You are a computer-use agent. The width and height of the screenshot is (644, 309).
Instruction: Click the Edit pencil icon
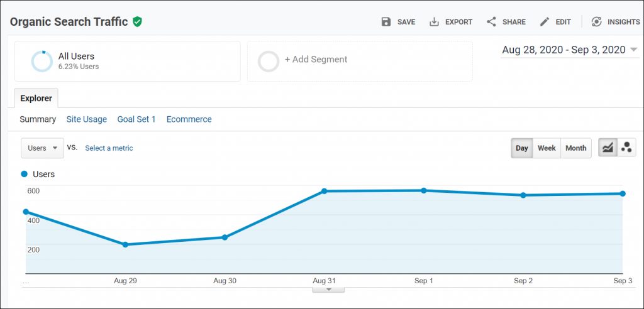coord(545,22)
